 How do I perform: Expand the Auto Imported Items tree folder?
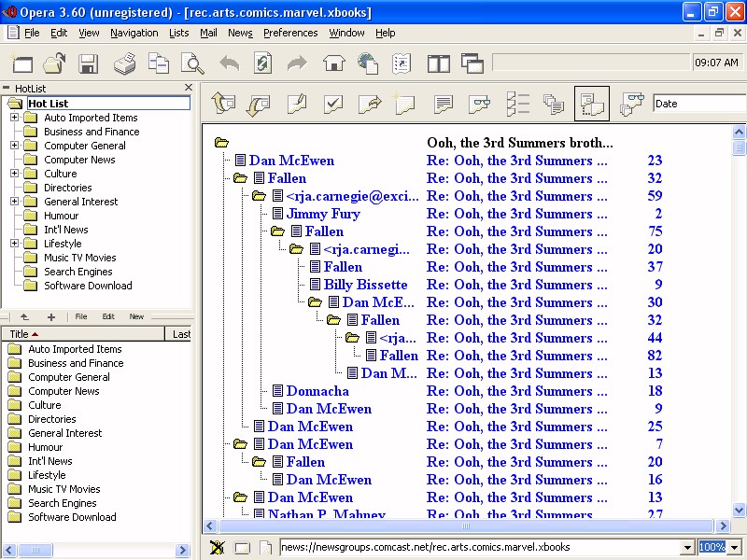[x=15, y=118]
